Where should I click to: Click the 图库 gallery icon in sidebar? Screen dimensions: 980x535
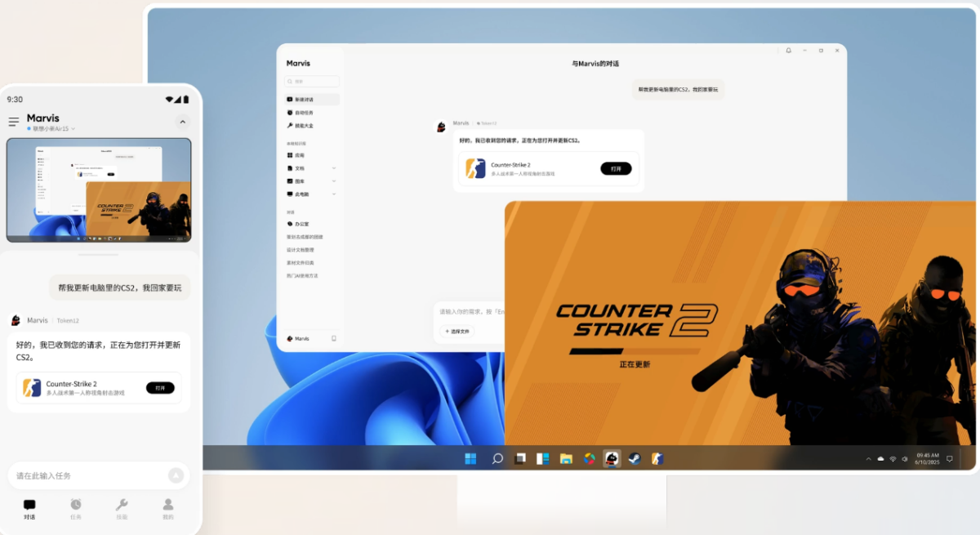click(290, 181)
